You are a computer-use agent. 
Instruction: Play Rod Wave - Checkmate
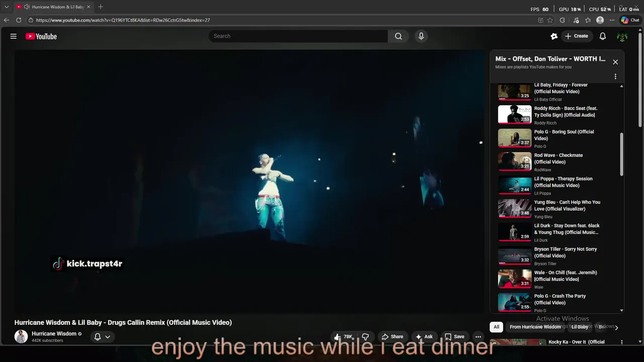coord(558,162)
